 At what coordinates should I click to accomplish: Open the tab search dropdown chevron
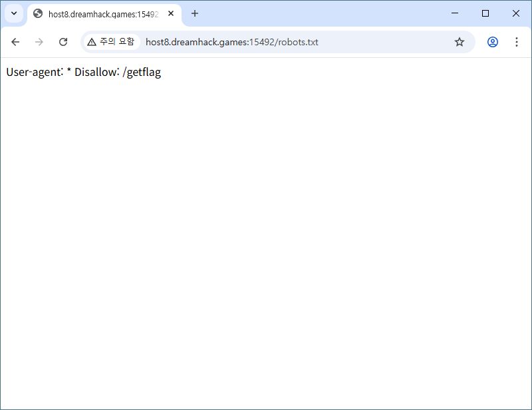coord(14,13)
